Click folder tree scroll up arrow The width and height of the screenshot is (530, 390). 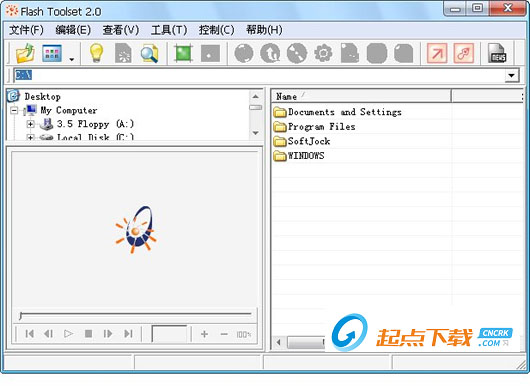(256, 96)
